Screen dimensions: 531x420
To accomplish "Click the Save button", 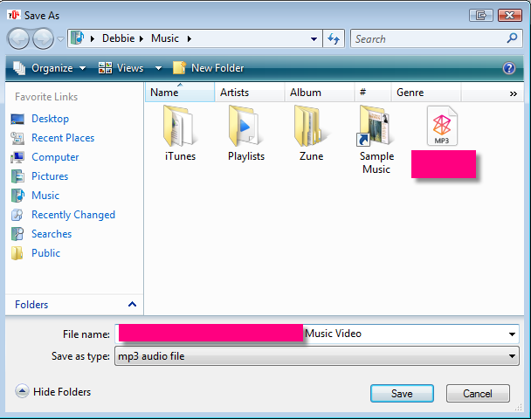I will [x=402, y=394].
